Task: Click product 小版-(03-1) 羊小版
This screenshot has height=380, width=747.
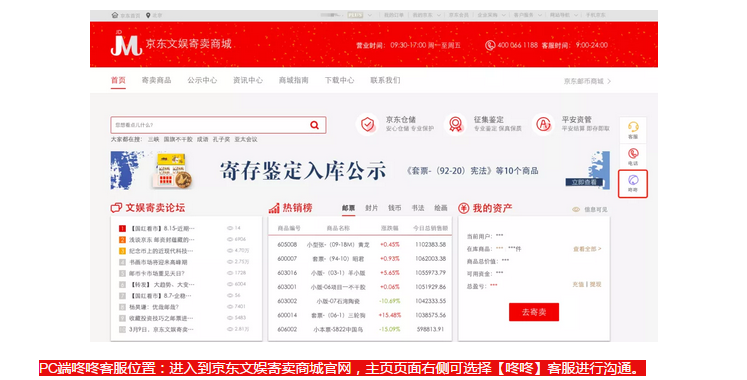Action: (x=338, y=273)
